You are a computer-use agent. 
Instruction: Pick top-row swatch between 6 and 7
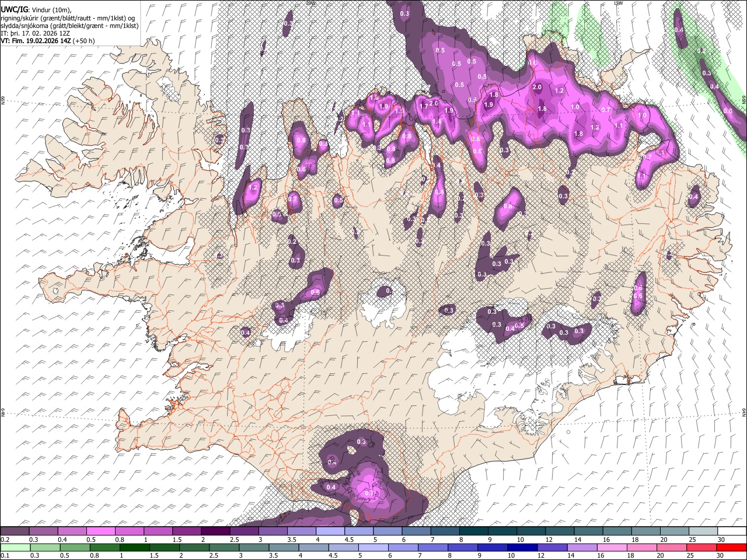click(x=416, y=531)
